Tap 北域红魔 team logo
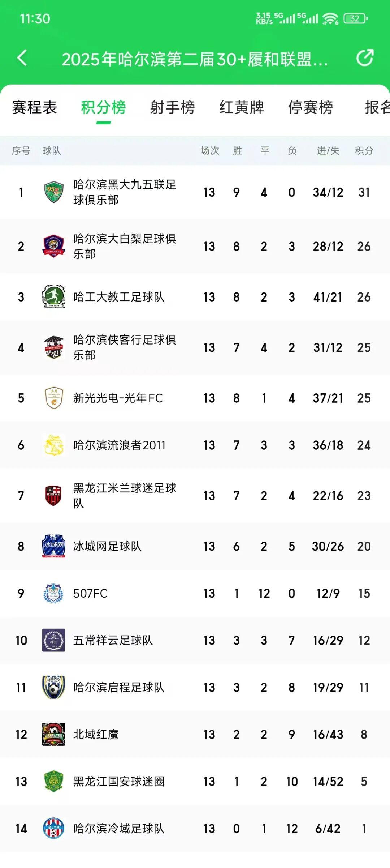This screenshot has width=390, height=868. [x=53, y=734]
